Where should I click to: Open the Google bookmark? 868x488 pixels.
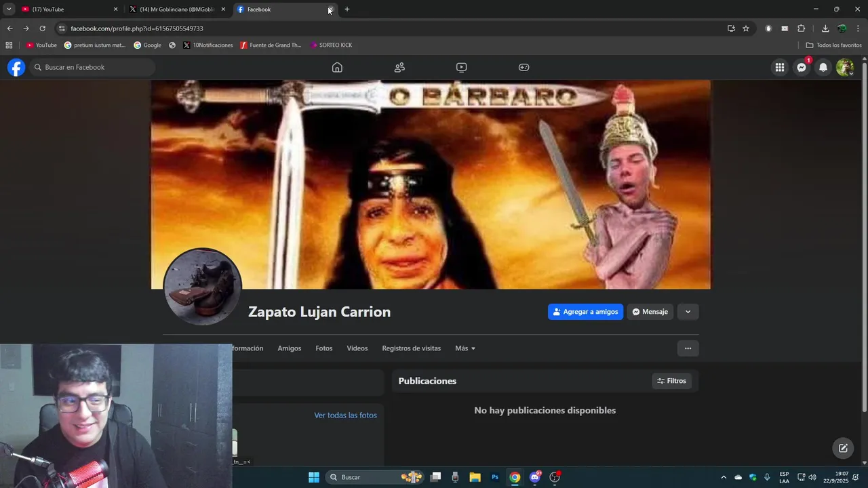147,45
